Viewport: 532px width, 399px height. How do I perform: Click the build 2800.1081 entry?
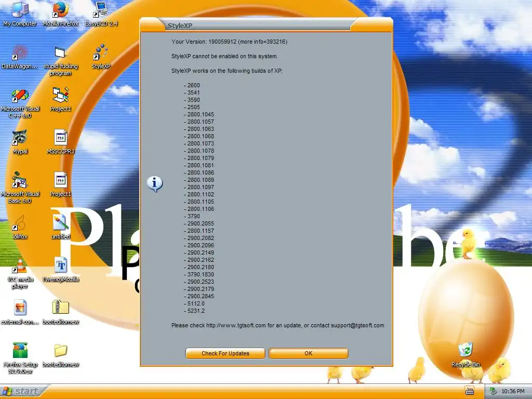(x=199, y=165)
